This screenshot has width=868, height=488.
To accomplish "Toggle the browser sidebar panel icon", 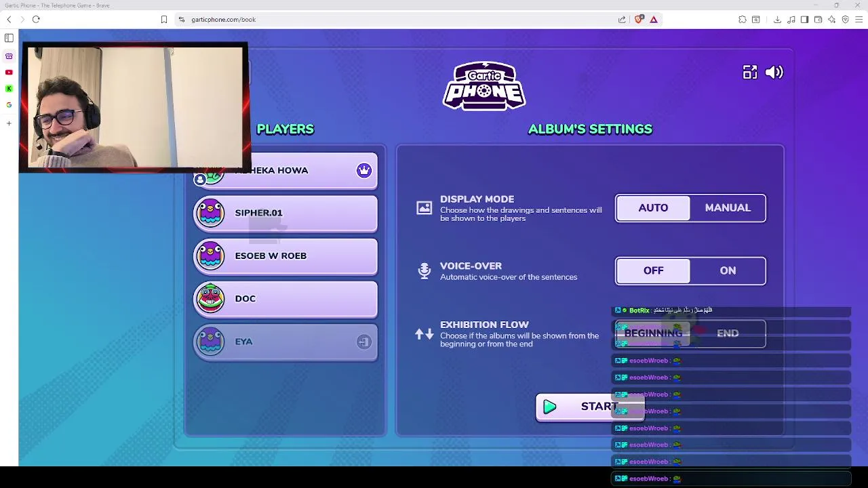I will [804, 20].
